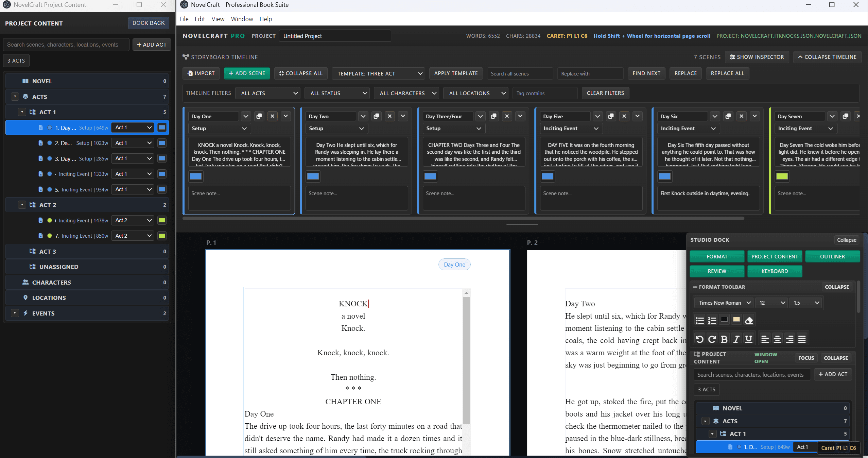The height and width of the screenshot is (458, 868).
Task: Click the blue color swatch on Day One card
Action: [195, 176]
